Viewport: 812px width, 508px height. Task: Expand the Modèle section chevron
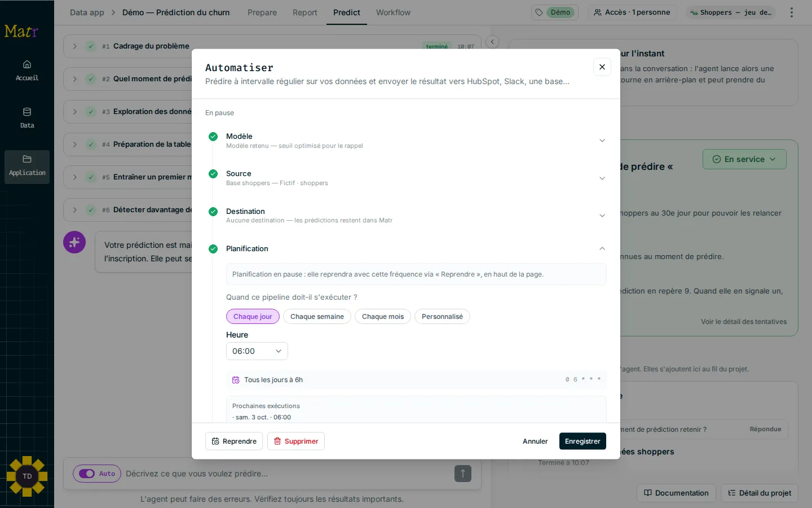pyautogui.click(x=602, y=141)
